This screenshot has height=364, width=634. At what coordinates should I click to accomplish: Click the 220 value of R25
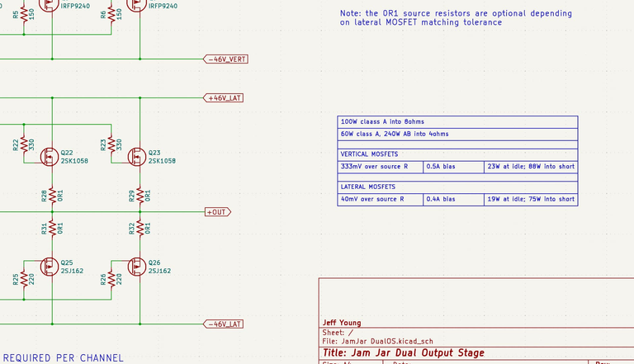pos(31,279)
